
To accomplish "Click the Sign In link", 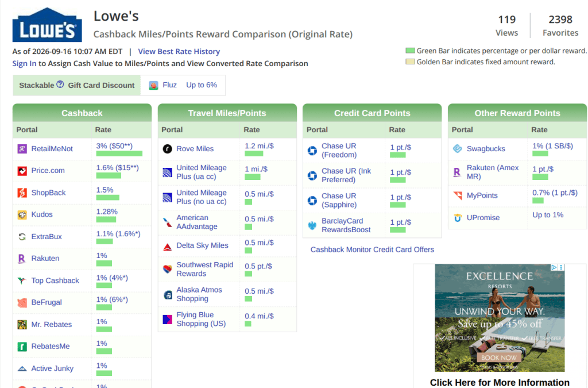I will click(x=24, y=63).
